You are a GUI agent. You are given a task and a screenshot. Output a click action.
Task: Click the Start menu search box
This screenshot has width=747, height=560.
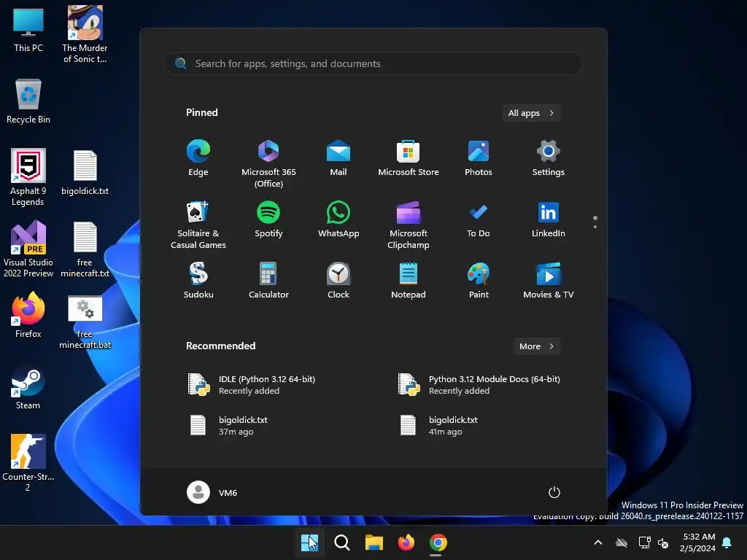(x=373, y=64)
